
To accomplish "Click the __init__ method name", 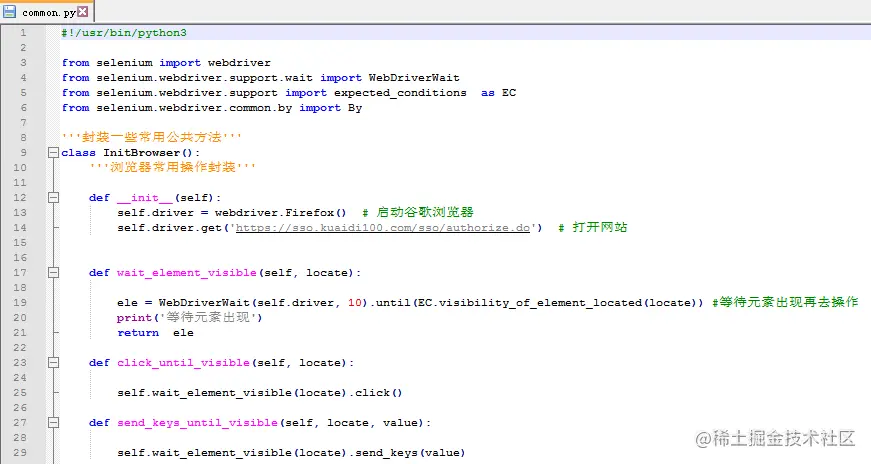I will [145, 197].
